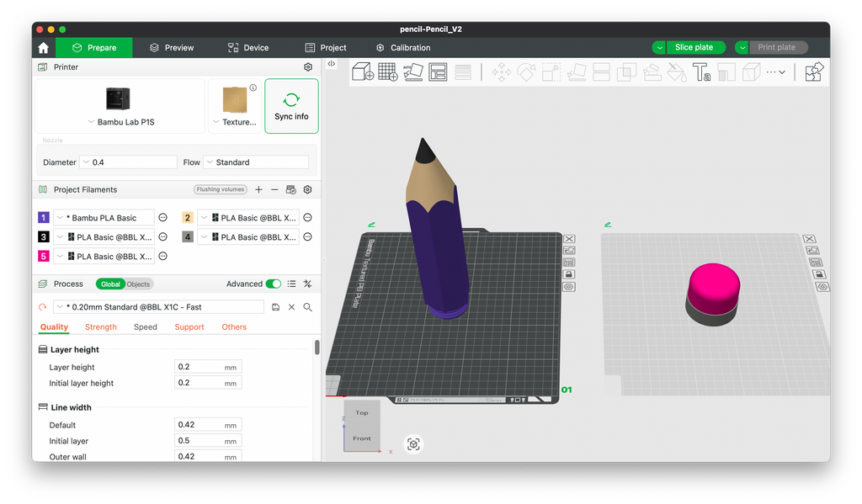Select the Color painting bucket tool

(x=676, y=72)
